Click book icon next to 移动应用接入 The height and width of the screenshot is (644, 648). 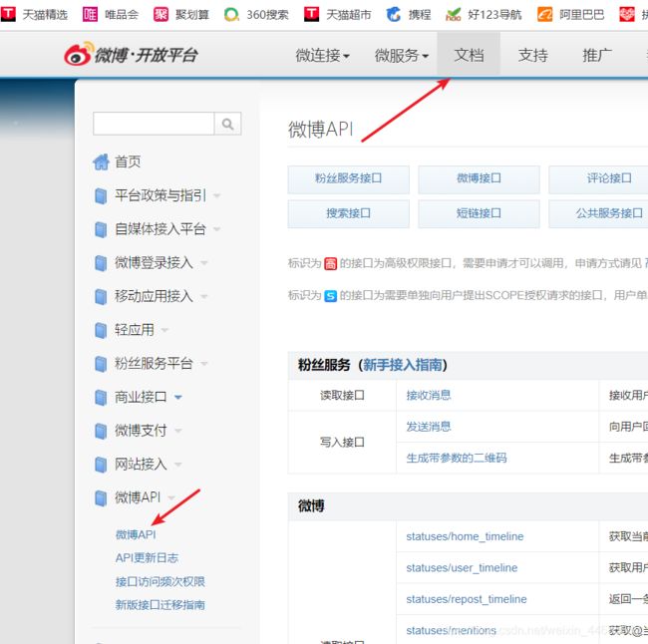pyautogui.click(x=101, y=296)
